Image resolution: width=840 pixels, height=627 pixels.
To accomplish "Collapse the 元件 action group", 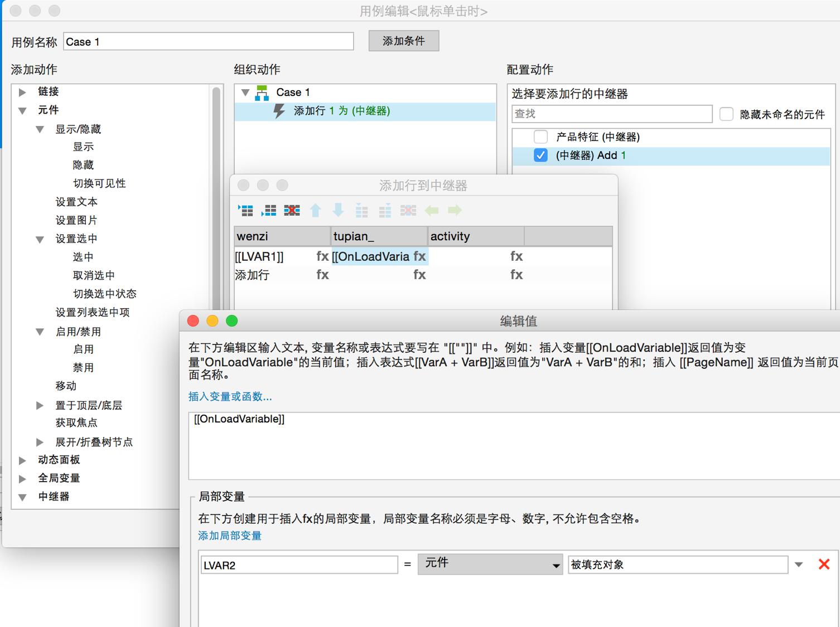I will (22, 110).
